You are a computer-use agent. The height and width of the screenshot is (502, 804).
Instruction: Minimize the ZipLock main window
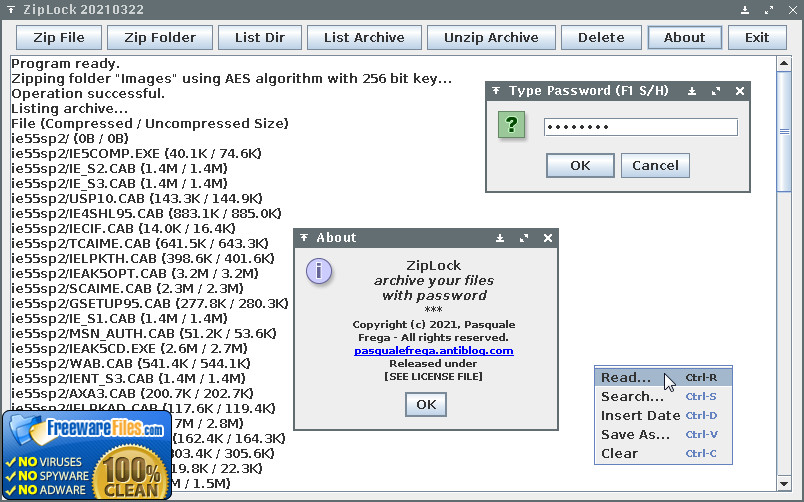click(745, 10)
